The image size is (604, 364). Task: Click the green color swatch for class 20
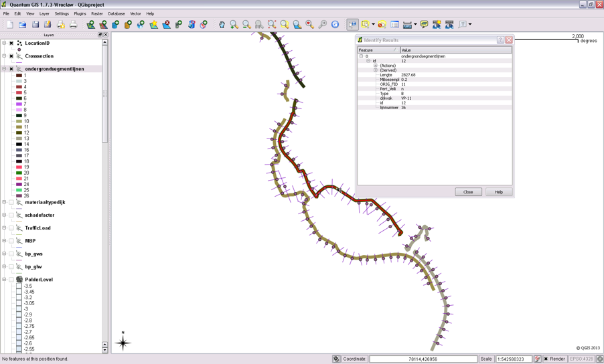pyautogui.click(x=19, y=173)
